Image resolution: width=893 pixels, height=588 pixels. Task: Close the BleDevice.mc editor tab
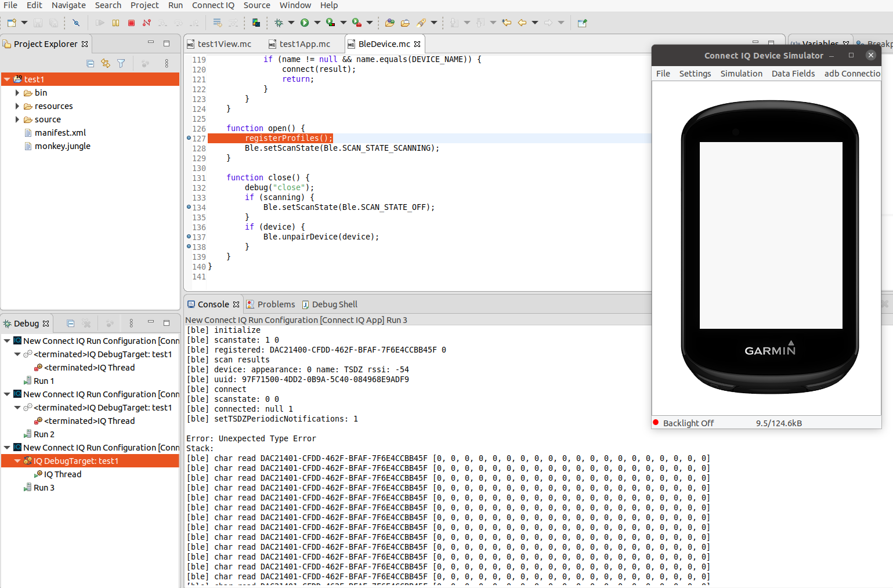pyautogui.click(x=417, y=44)
